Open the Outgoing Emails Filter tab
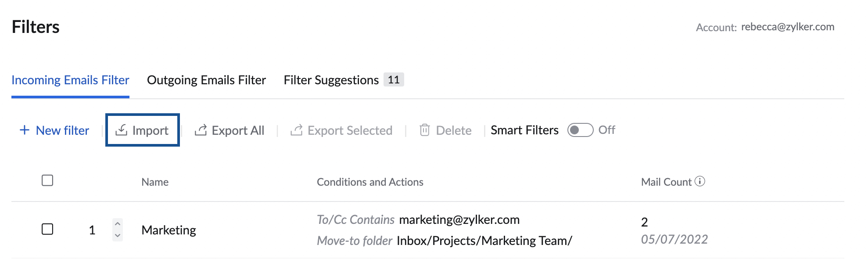The width and height of the screenshot is (868, 259). 206,80
